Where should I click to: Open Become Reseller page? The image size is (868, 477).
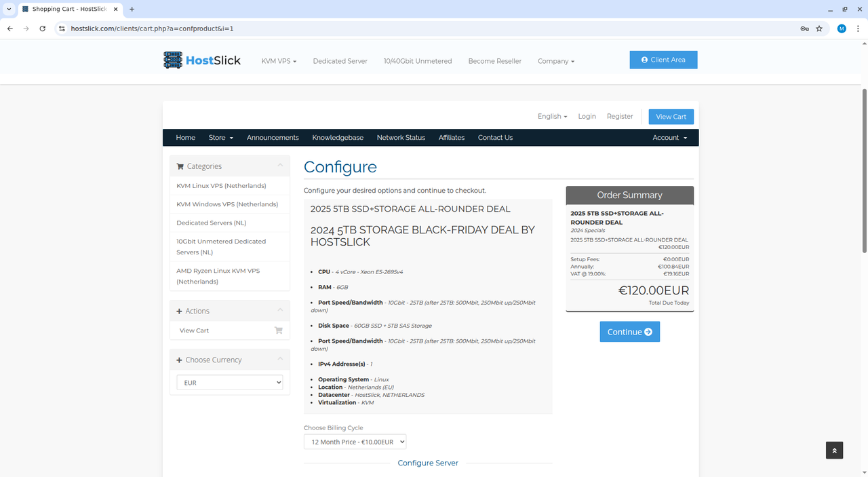click(x=495, y=61)
